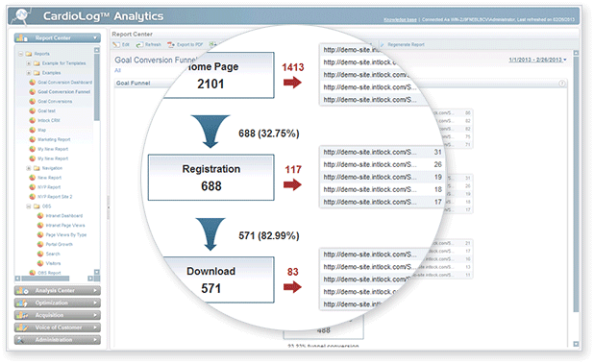
Task: Click the Goal test report icon
Action: coord(33,110)
